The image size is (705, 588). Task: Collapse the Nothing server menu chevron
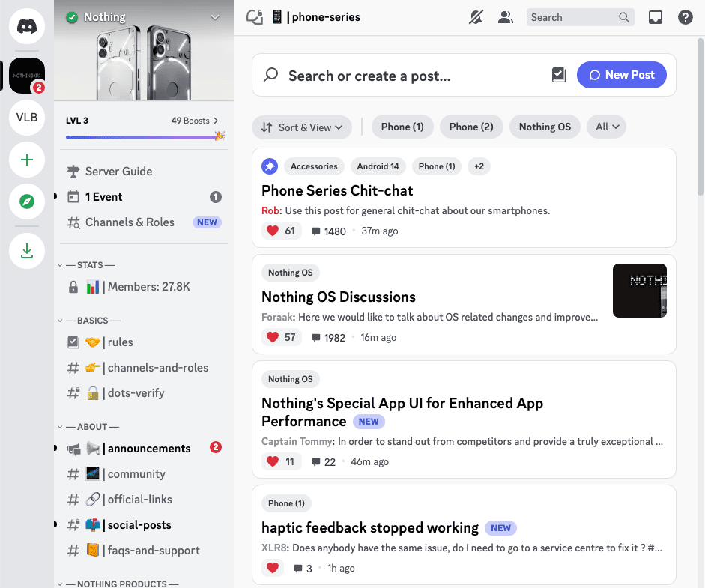[215, 16]
